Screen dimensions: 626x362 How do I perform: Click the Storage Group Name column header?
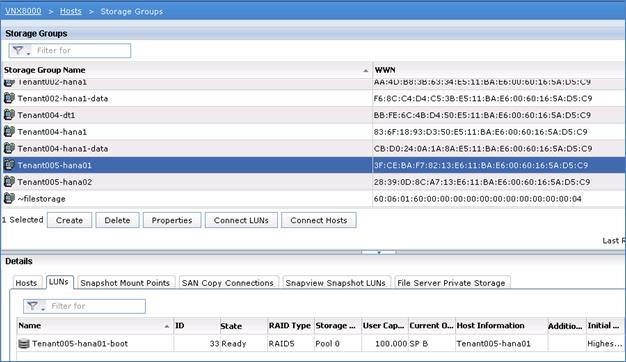click(x=187, y=70)
